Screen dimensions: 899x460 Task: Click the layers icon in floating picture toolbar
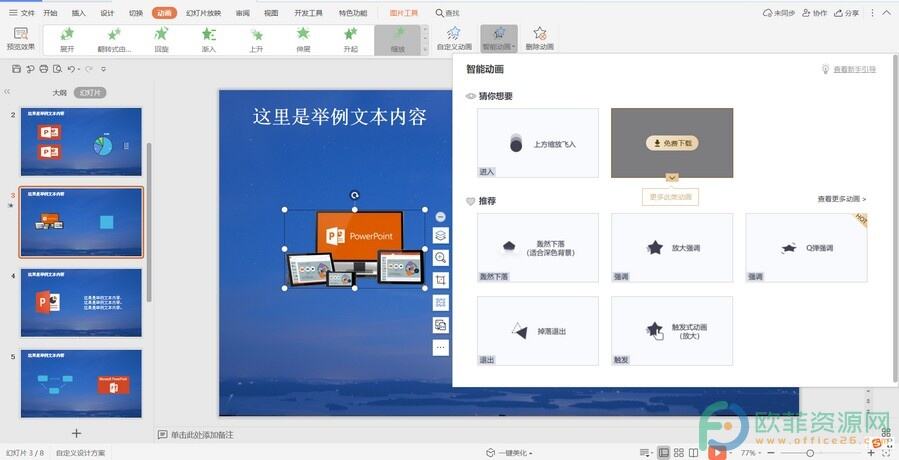[x=440, y=235]
